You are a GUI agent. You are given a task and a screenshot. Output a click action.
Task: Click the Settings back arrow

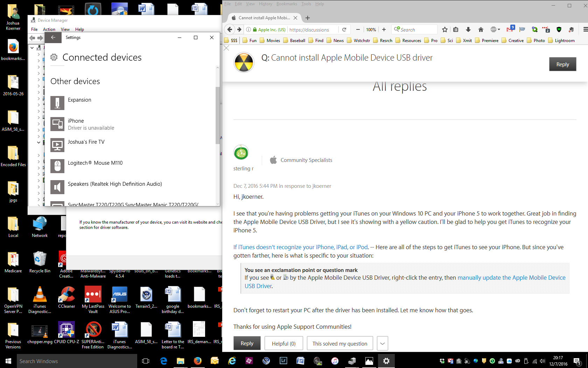coord(53,38)
